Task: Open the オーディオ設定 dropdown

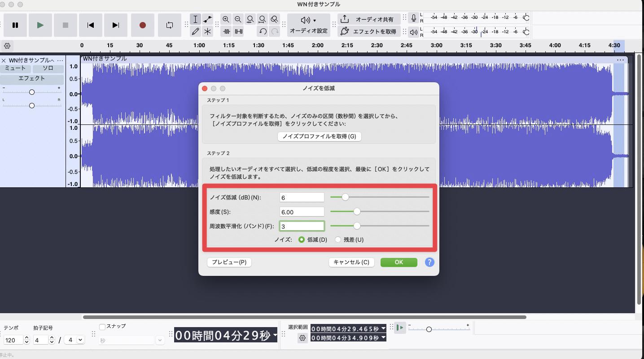Action: (x=308, y=25)
